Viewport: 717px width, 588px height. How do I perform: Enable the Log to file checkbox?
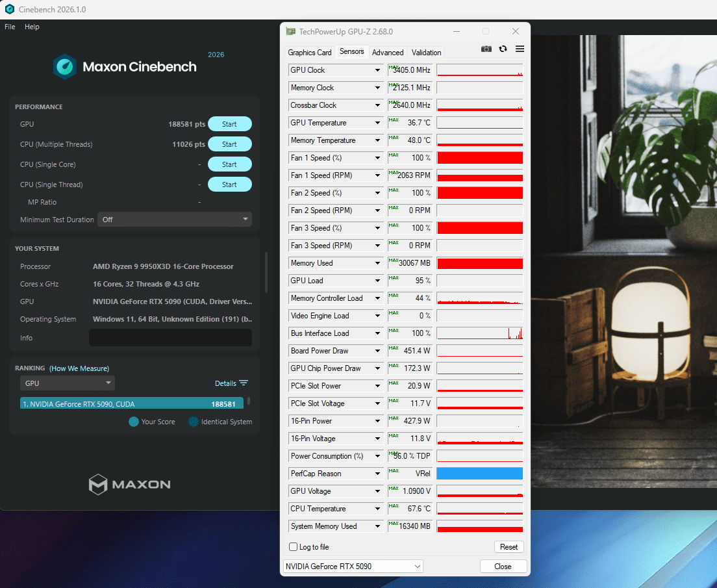click(294, 547)
